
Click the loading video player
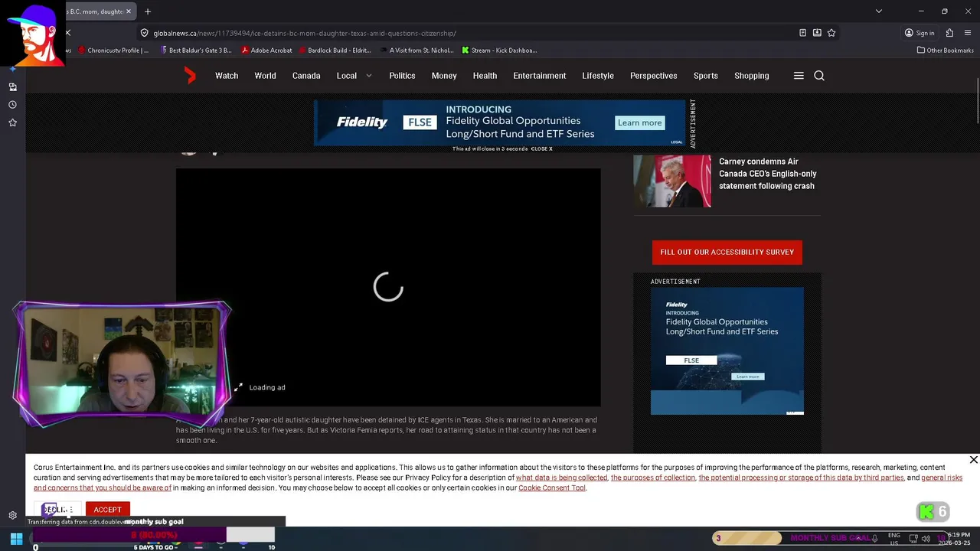[x=388, y=287]
